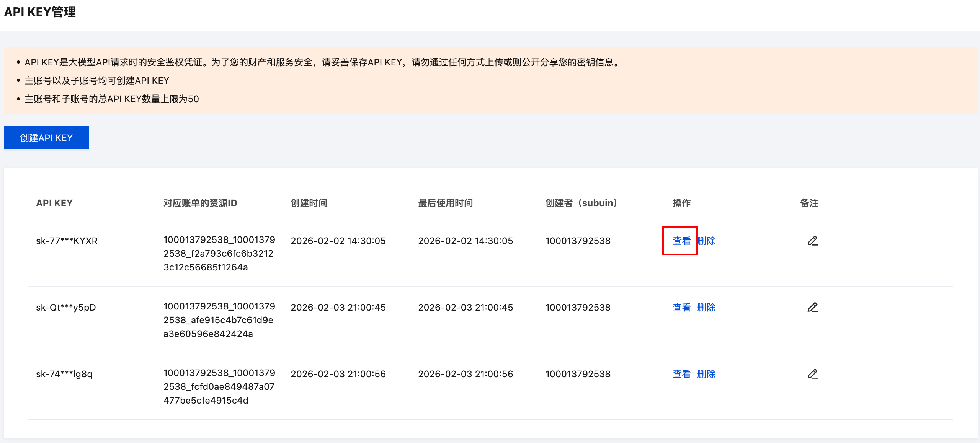Click the 创建API KEY button
The image size is (980, 443).
pos(46,138)
